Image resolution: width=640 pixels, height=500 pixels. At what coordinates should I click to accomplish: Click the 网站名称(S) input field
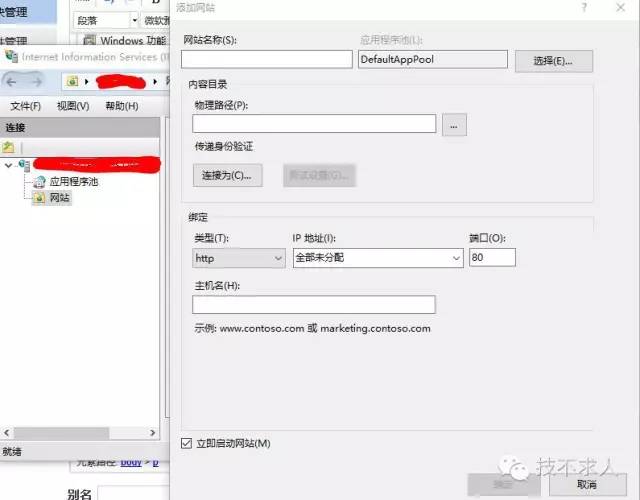coord(267,60)
